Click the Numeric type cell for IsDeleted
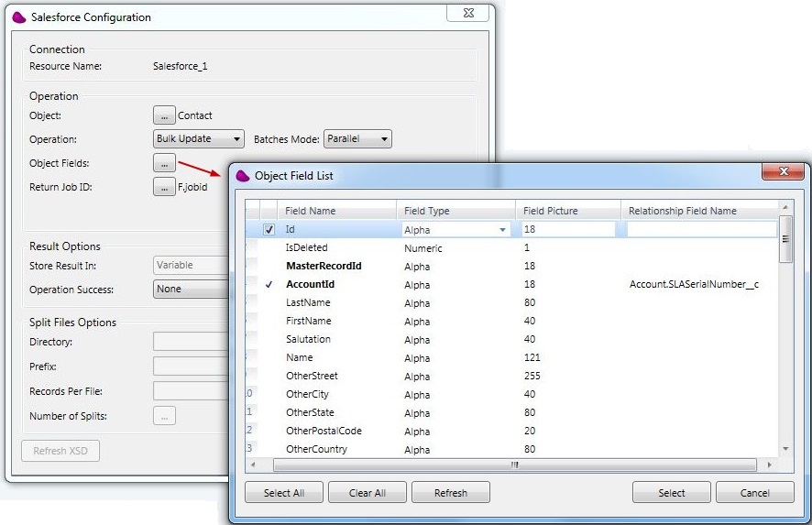Viewport: 812px width, 525px height. tap(423, 248)
